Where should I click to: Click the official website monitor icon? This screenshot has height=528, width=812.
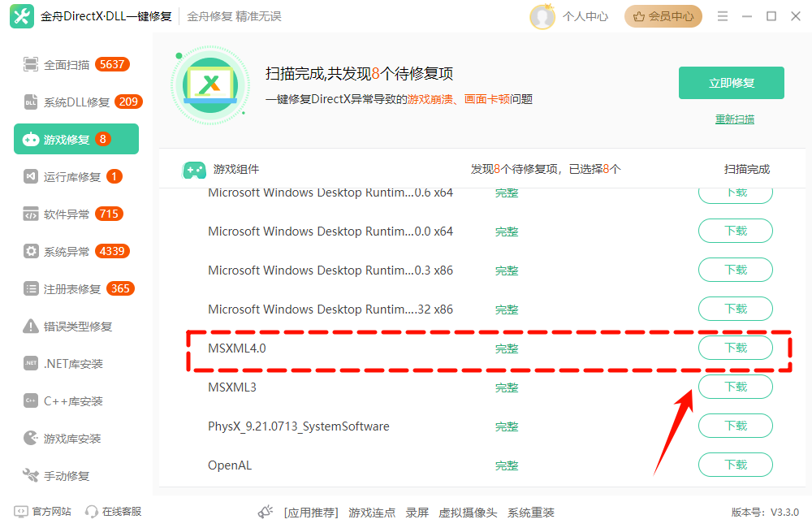pyautogui.click(x=21, y=512)
